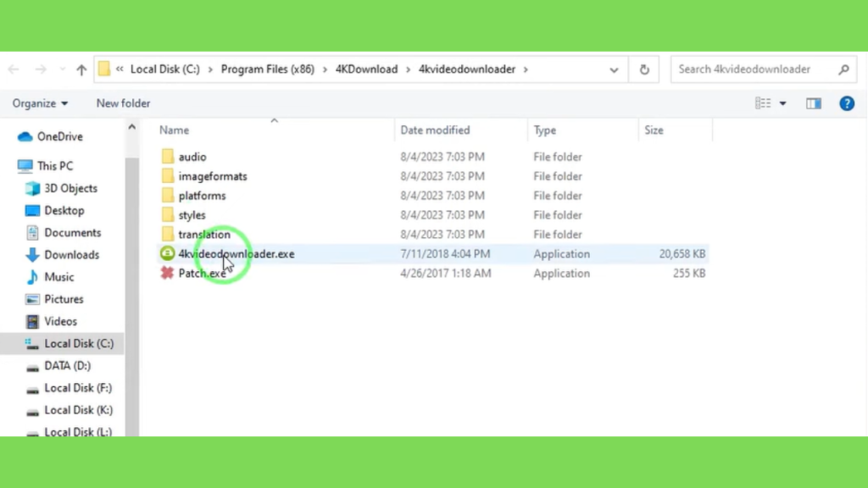Click the search magnifier icon
The width and height of the screenshot is (868, 488).
coord(844,69)
